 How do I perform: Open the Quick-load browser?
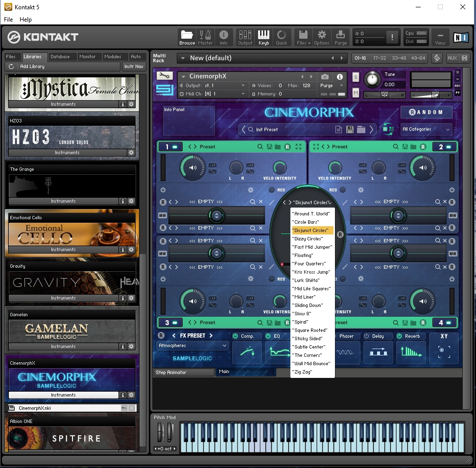click(x=282, y=37)
